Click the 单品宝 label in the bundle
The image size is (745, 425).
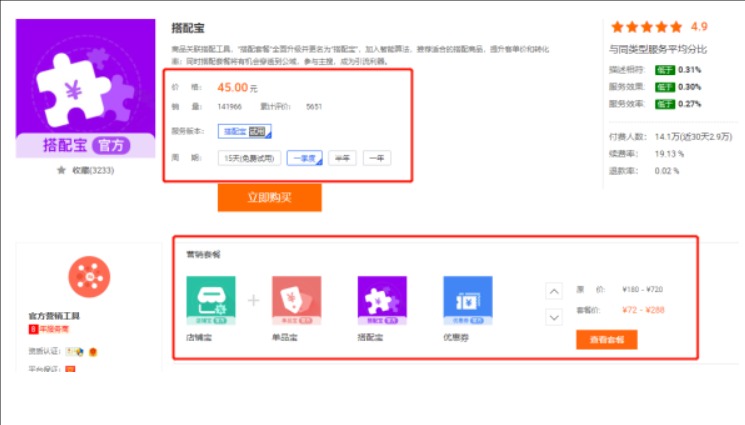pos(285,337)
